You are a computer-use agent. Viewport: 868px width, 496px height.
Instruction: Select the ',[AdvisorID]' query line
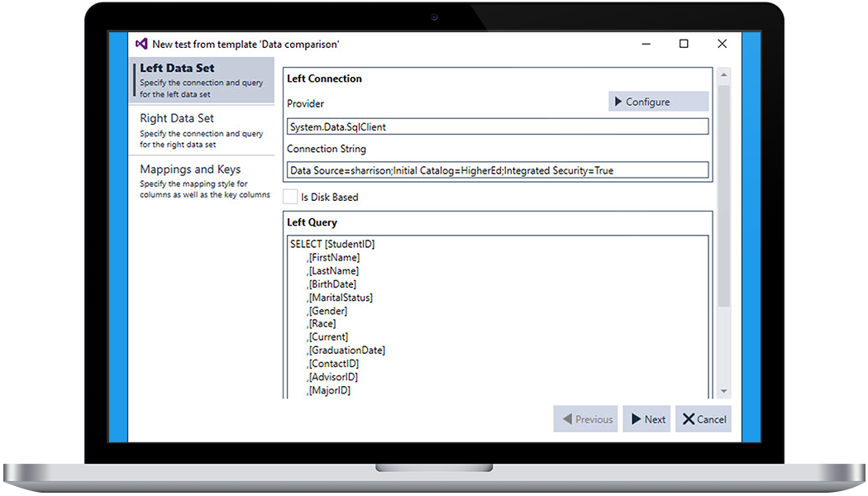(332, 376)
